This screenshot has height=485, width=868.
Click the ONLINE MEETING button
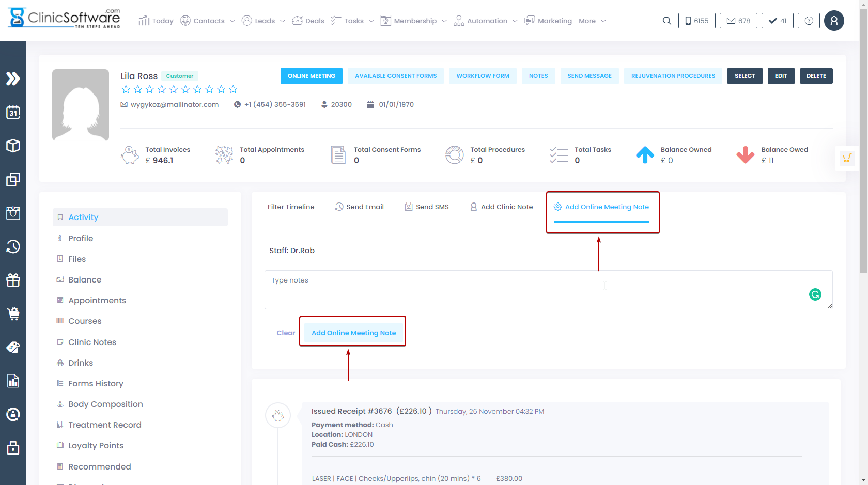[312, 76]
